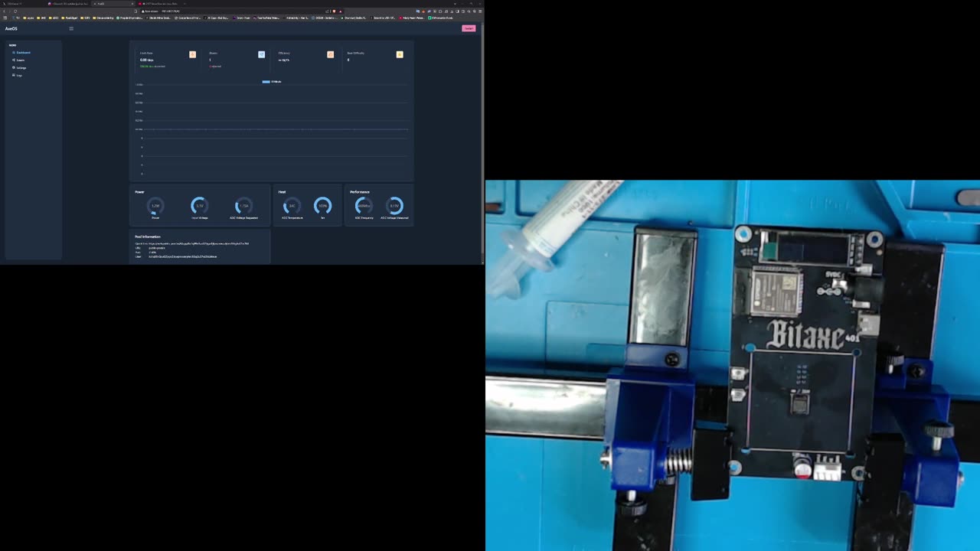Click the ASIC Frequency gauge

[364, 206]
